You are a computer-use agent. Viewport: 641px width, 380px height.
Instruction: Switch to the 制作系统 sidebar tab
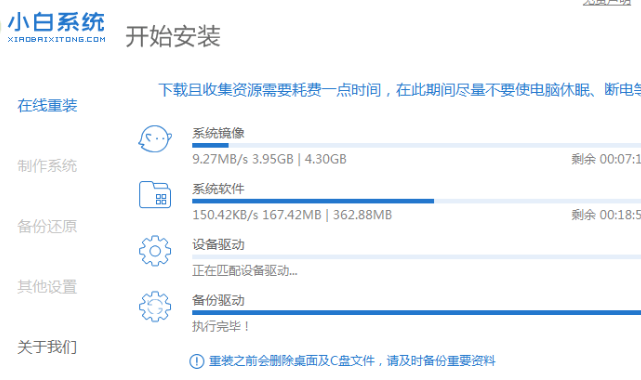coord(47,166)
